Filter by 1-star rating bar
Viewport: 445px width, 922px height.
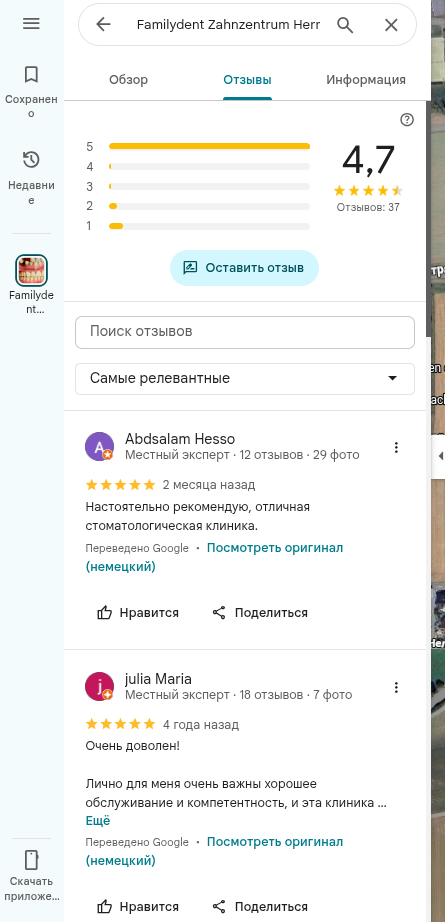click(198, 226)
